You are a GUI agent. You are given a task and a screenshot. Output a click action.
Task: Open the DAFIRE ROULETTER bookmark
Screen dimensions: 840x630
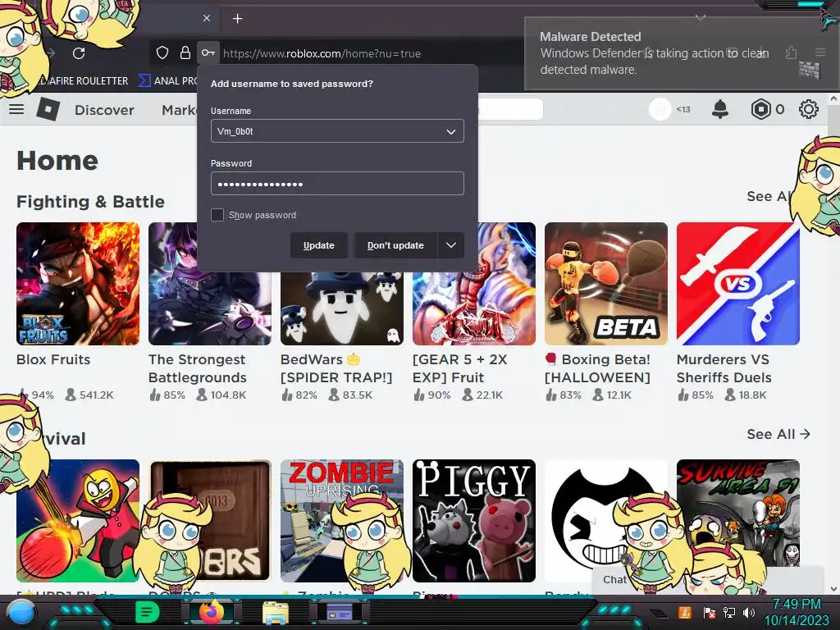[82, 81]
